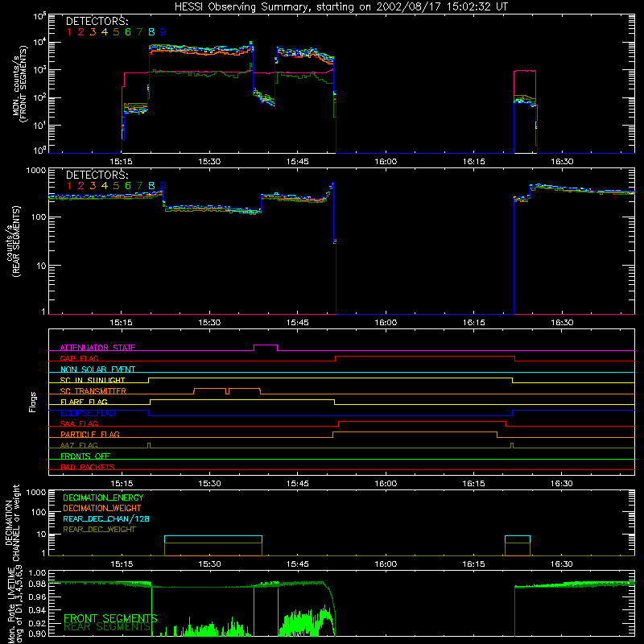Click the BAD_PACKETS flag label
644x644 pixels.
click(88, 467)
